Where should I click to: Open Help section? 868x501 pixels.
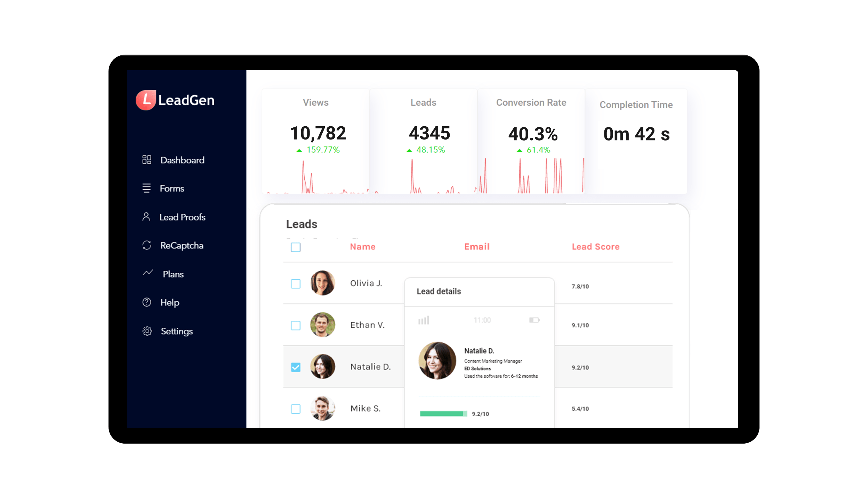169,302
